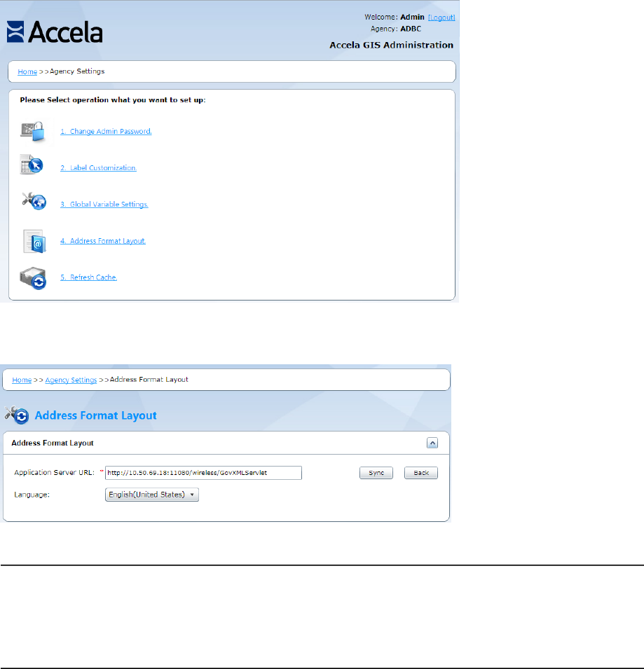The width and height of the screenshot is (644, 669).
Task: Open Label Customization link
Action: (99, 168)
